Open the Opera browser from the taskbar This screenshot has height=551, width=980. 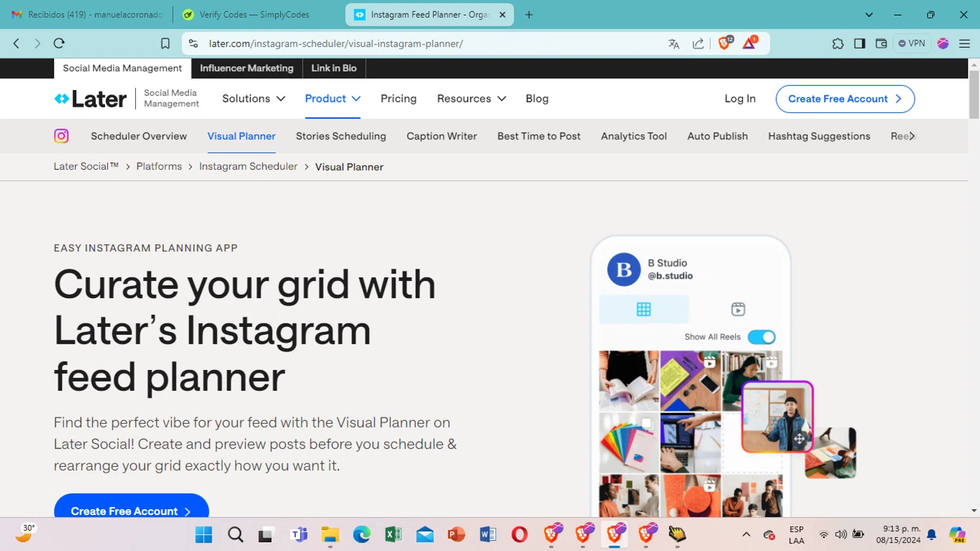click(x=519, y=535)
